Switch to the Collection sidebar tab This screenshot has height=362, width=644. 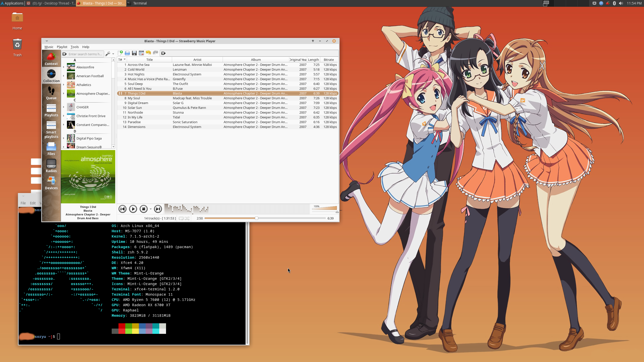coord(51,76)
